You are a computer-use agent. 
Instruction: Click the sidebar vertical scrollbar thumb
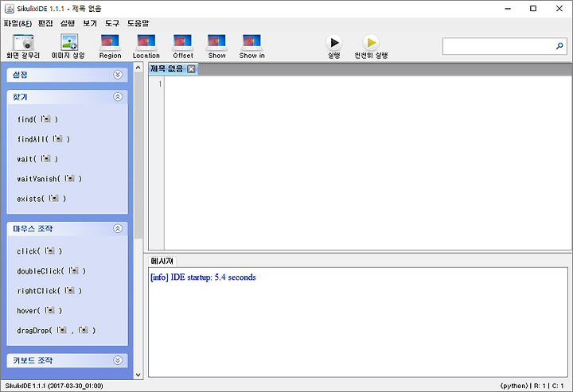coord(138,156)
